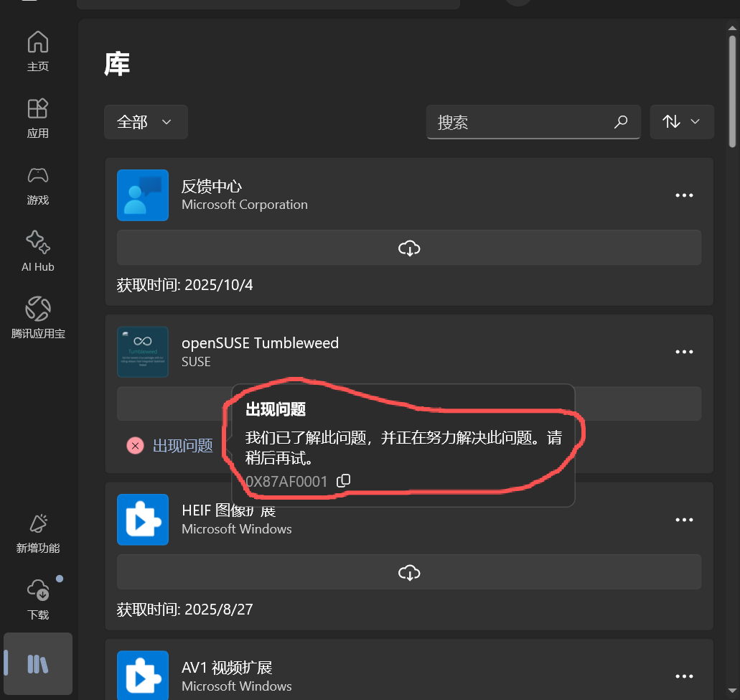Click the 出现问题 error link
The width and height of the screenshot is (740, 700).
coord(182,445)
